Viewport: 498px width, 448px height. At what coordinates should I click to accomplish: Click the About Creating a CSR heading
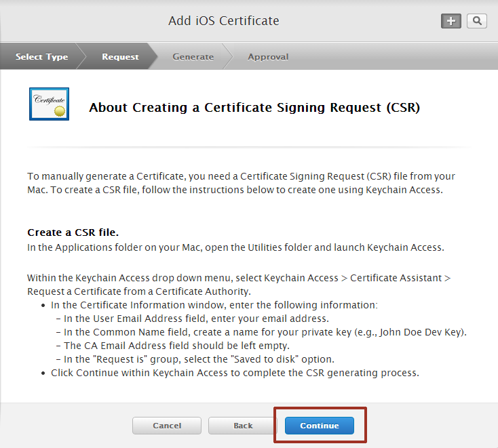[254, 108]
